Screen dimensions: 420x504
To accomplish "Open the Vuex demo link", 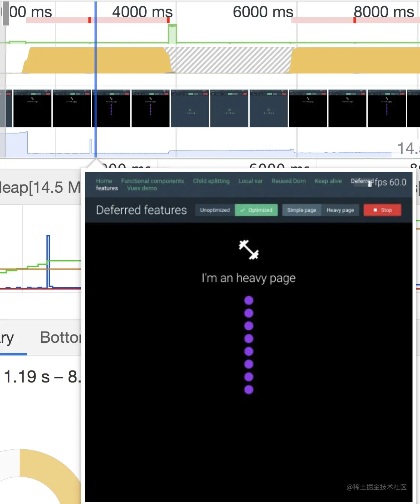I will (x=142, y=188).
